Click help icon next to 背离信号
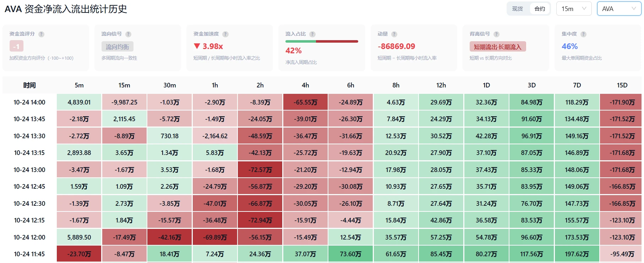The height and width of the screenshot is (263, 644). point(496,34)
